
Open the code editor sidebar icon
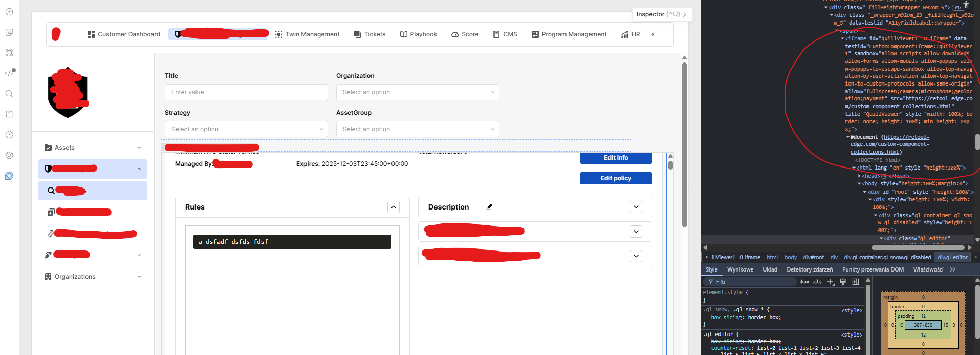(x=9, y=73)
